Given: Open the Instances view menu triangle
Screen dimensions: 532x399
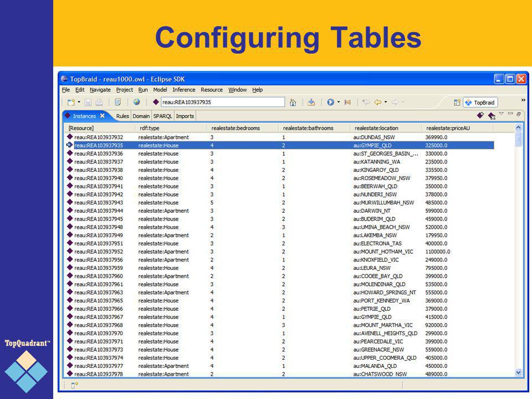Looking at the screenshot, I should [502, 114].
